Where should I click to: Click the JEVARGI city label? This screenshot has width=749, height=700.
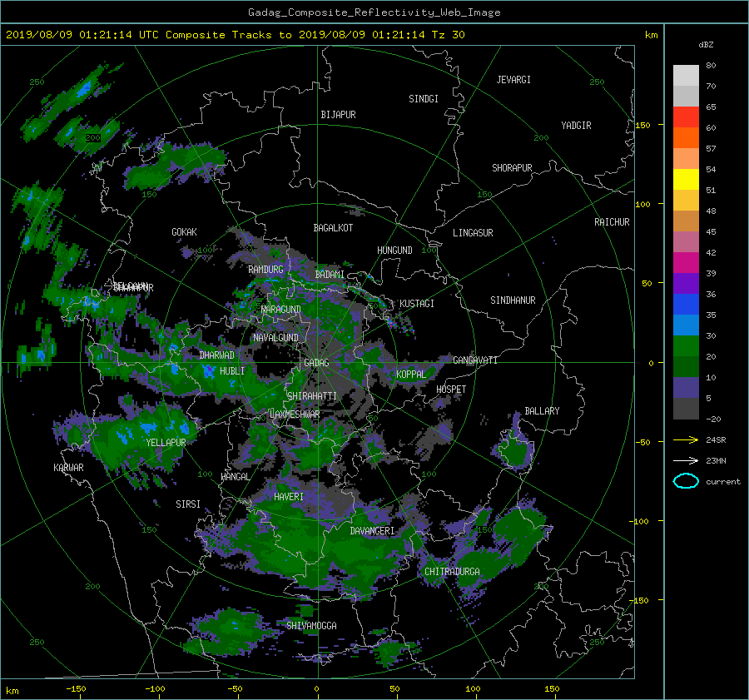(x=513, y=79)
